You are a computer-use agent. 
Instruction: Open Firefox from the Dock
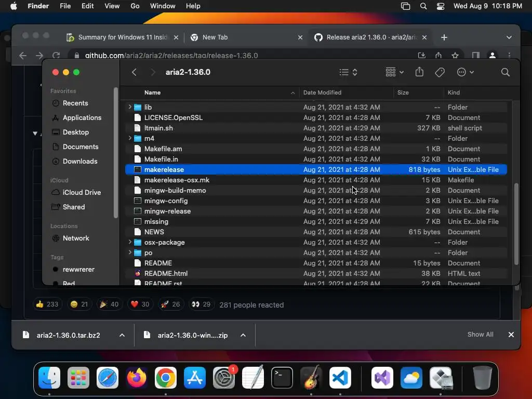(137, 378)
